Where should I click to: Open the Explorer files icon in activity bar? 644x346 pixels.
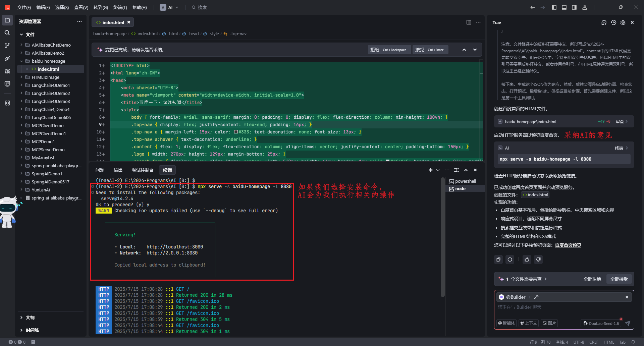(7, 20)
